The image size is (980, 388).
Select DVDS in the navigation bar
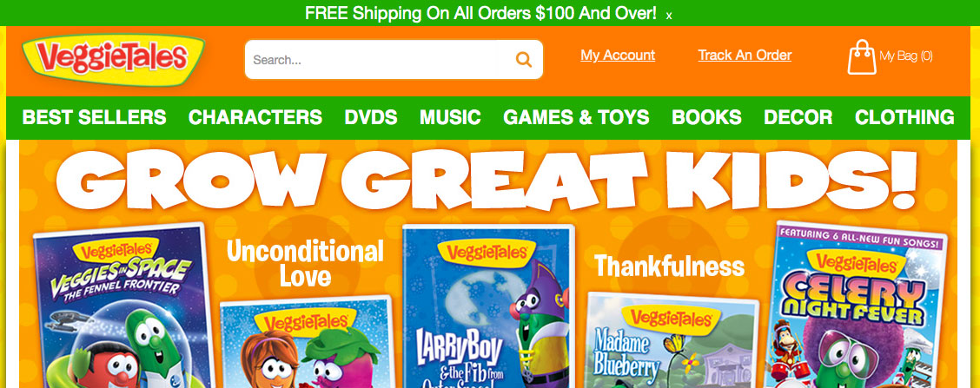tap(371, 117)
